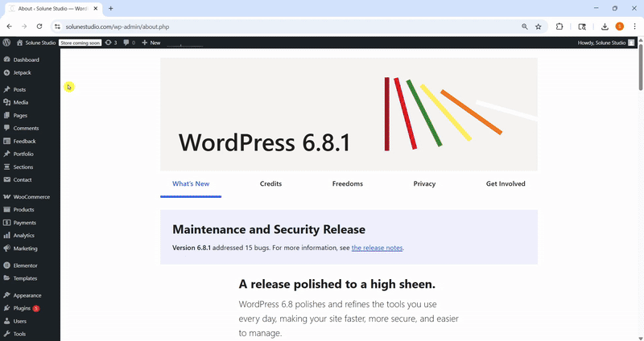Click the WordPress 6.8.1 banner image
Image resolution: width=644 pixels, height=341 pixels.
[x=349, y=114]
